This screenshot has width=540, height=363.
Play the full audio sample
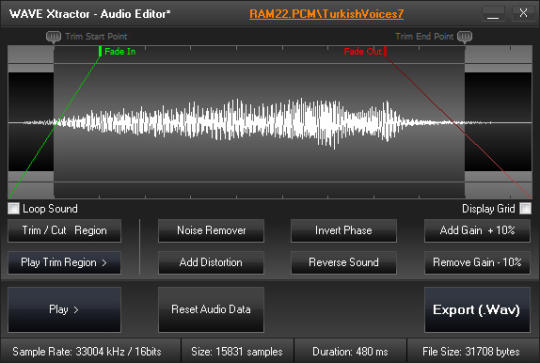[64, 310]
